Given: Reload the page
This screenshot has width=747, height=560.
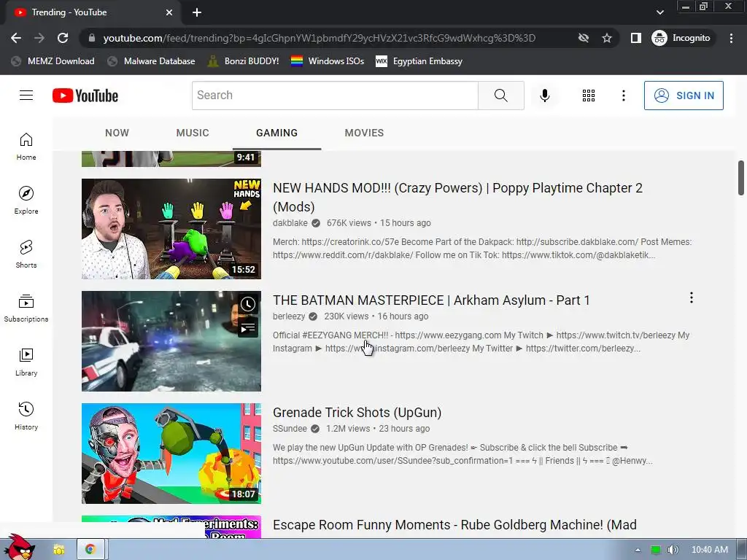Looking at the screenshot, I should coord(63,38).
